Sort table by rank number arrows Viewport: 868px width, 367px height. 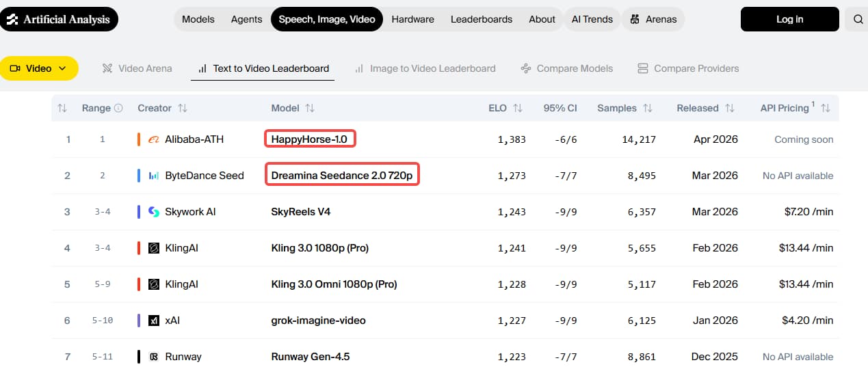pos(62,108)
